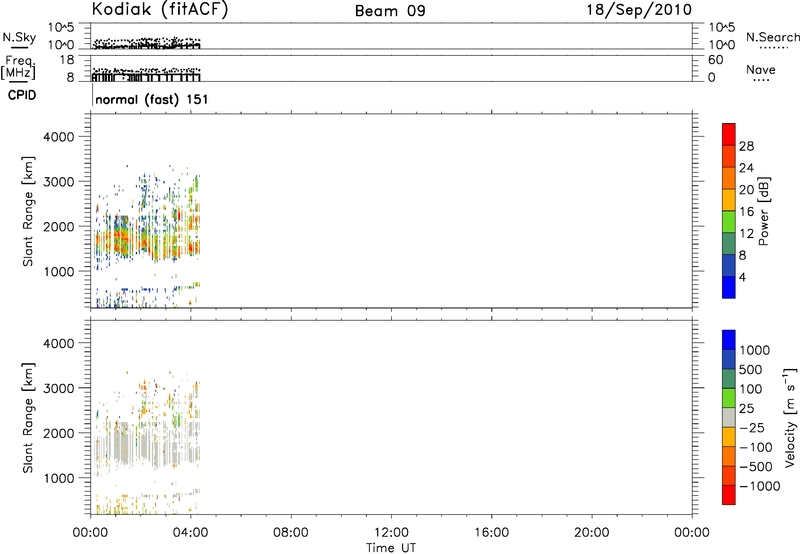Click the 'N.Search' legend label
The height and width of the screenshot is (554, 800).
[773, 37]
